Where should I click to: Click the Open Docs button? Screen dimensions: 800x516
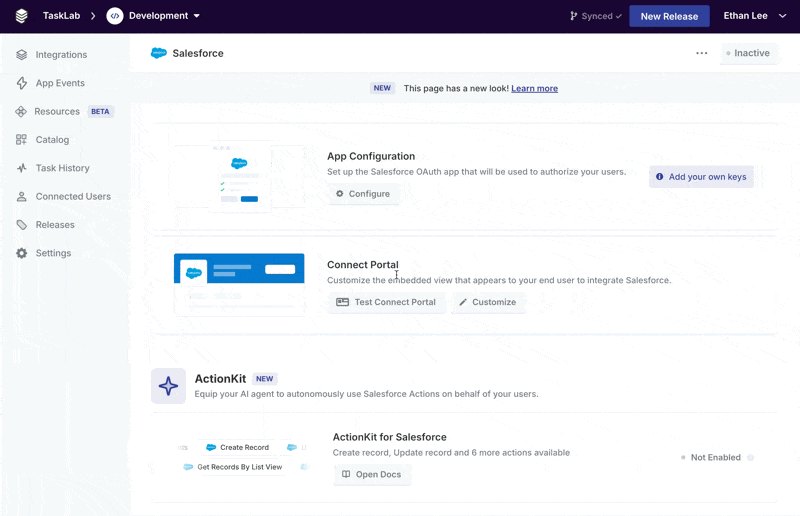372,475
